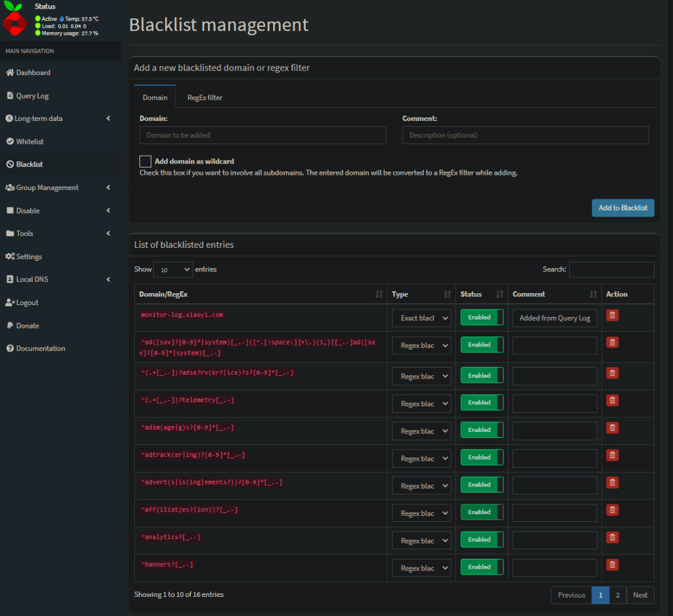Sort entries by the Type column arrows
The width and height of the screenshot is (673, 616).
pos(447,295)
